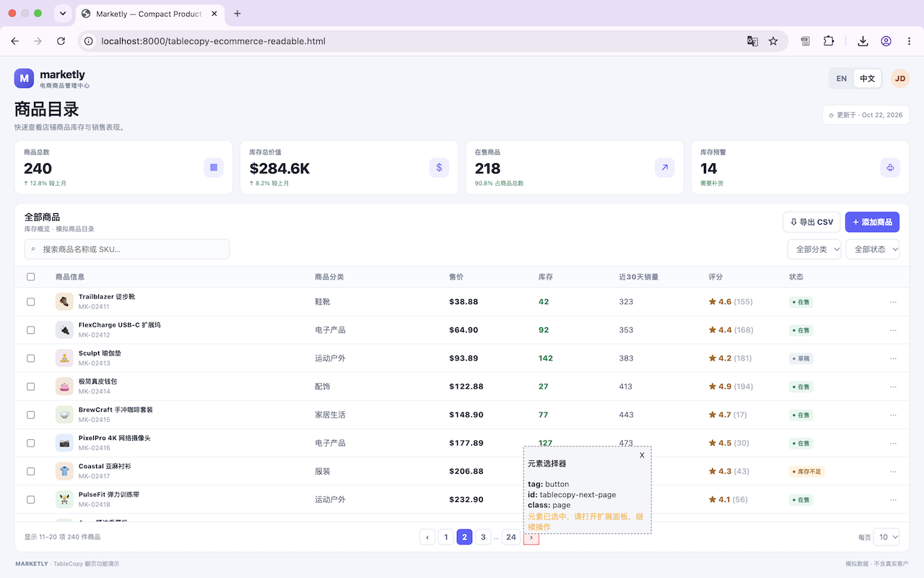Check the BrewCraft 手冲咖啡套装 row checkbox
The width and height of the screenshot is (924, 578).
click(x=30, y=415)
